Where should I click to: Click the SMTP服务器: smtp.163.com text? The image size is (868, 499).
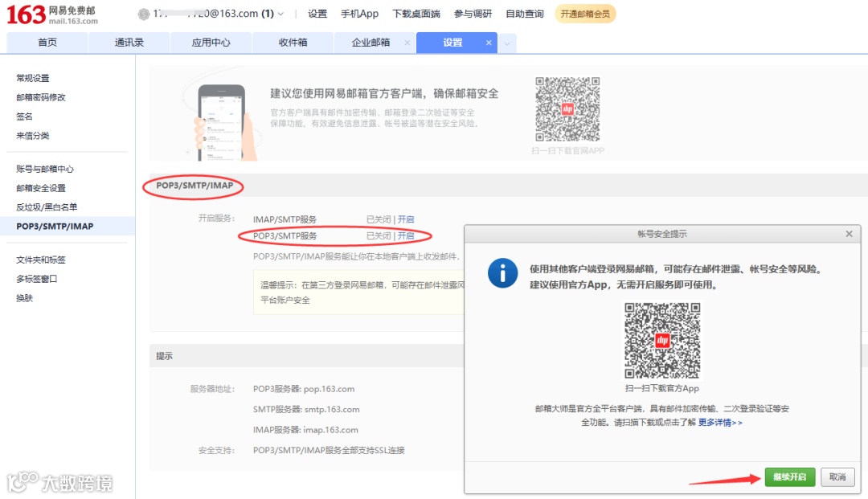pos(306,409)
